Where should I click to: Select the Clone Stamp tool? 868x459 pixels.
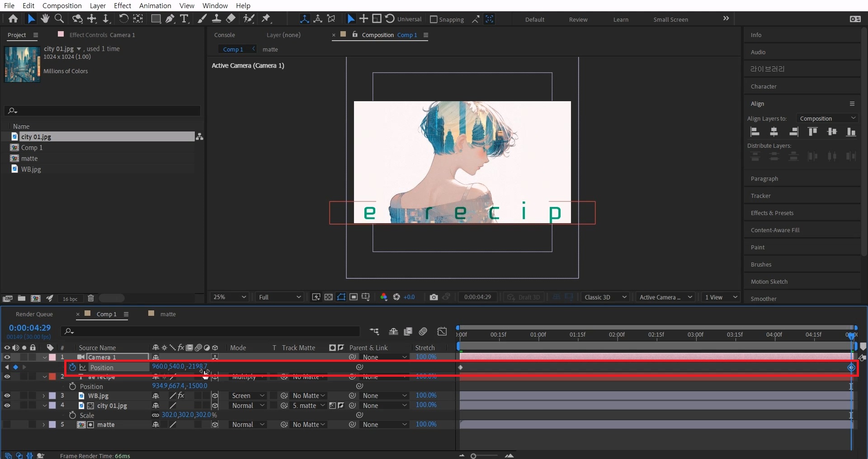(217, 19)
